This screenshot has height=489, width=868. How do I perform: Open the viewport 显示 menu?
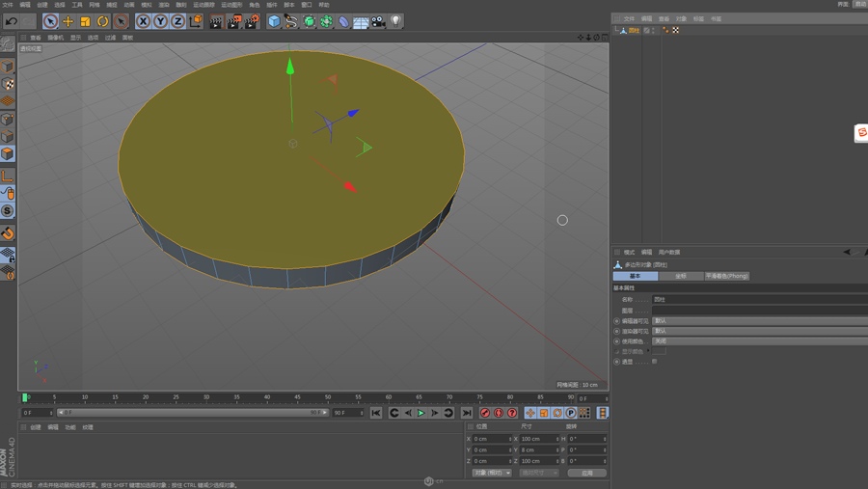[75, 38]
